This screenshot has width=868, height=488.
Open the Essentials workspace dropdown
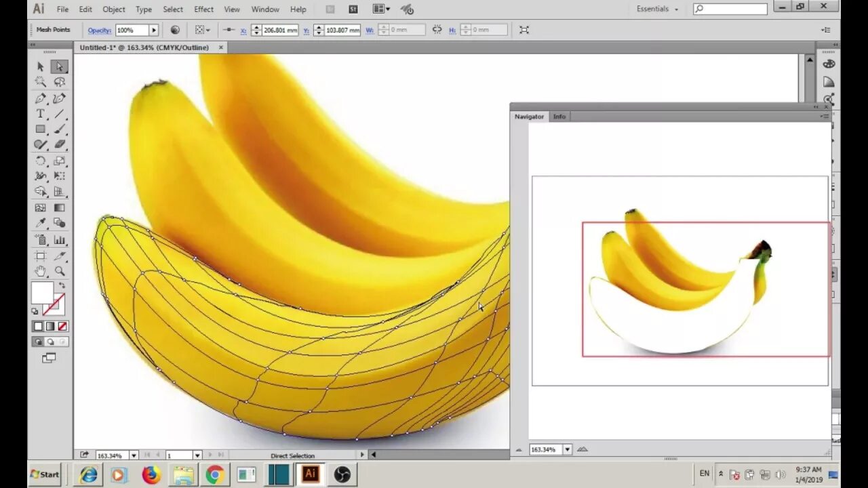click(657, 9)
